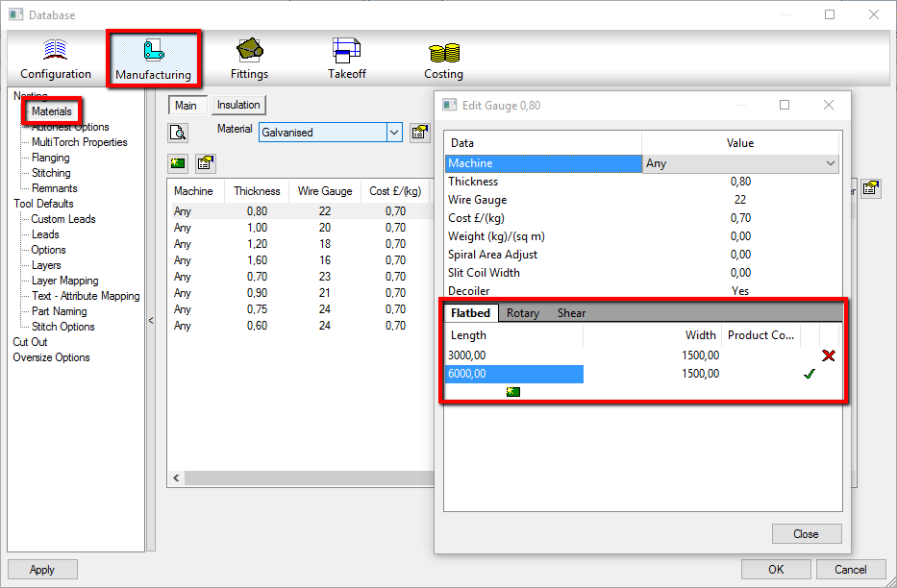Click red X on 3000,00 sheet row
Viewport: 897px width, 588px height.
pos(828,355)
